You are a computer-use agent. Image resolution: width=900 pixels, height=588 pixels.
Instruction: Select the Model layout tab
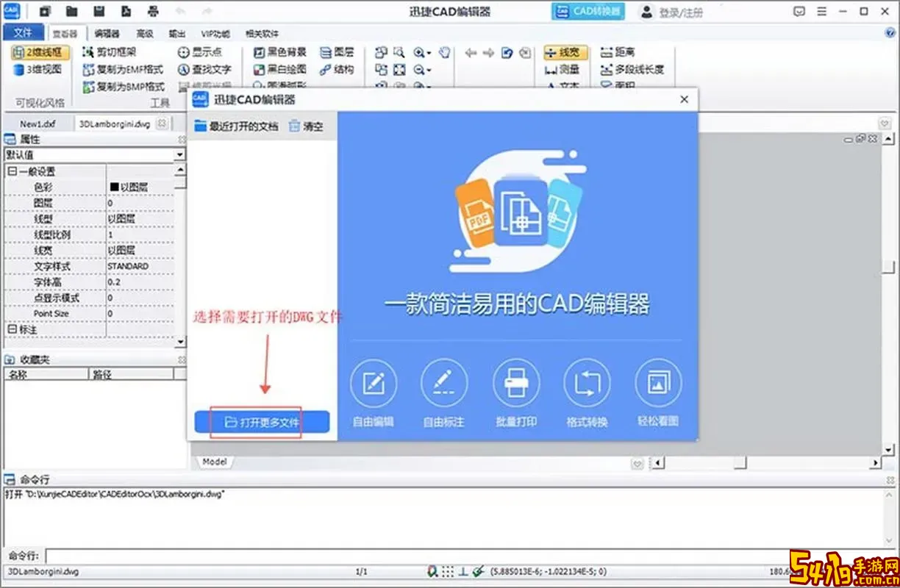click(x=214, y=462)
